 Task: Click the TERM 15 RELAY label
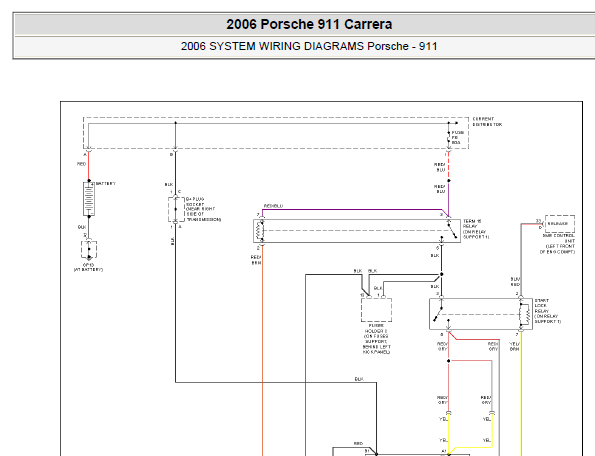pyautogui.click(x=476, y=229)
